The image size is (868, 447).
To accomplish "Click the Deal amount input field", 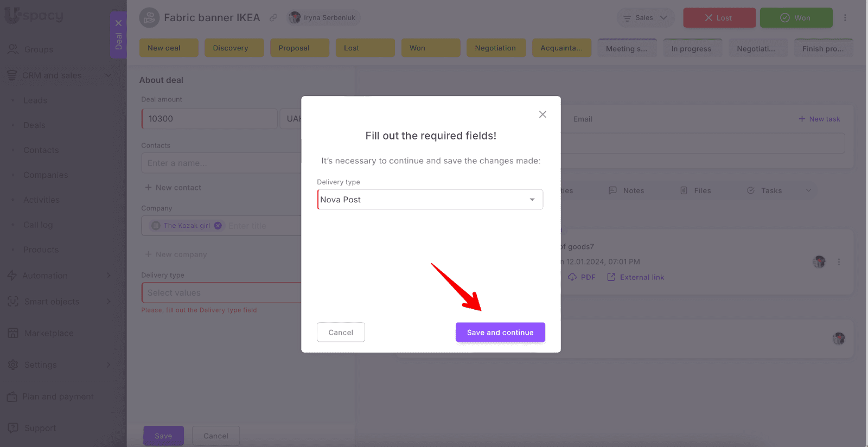I will [x=209, y=119].
